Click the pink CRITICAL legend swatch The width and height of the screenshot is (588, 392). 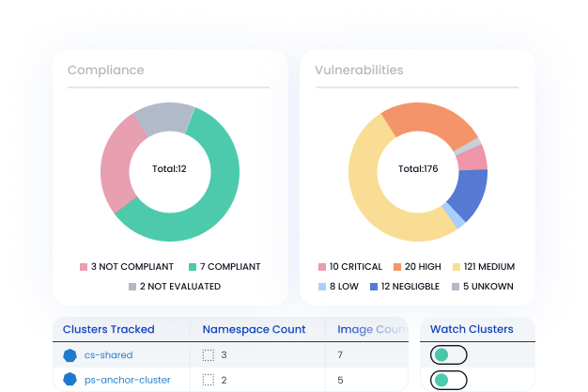point(322,267)
